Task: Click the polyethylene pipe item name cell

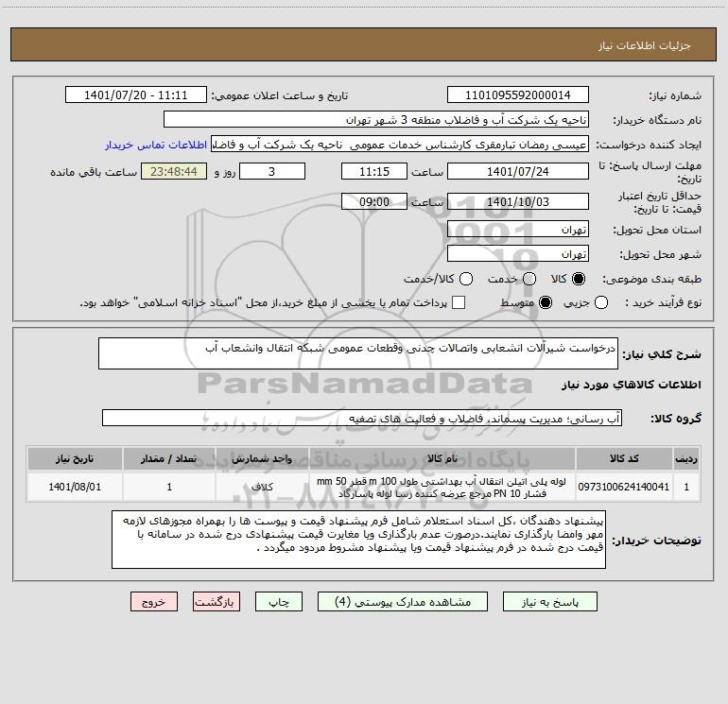Action: click(x=442, y=487)
